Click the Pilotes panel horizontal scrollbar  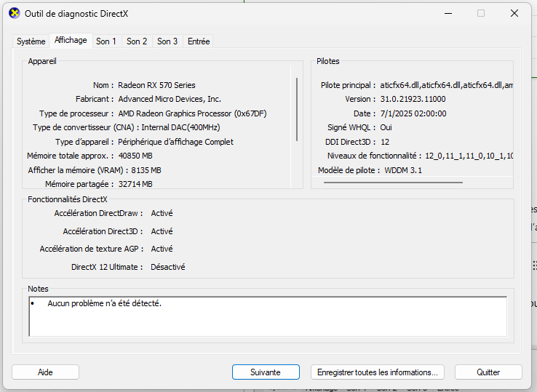coord(393,183)
